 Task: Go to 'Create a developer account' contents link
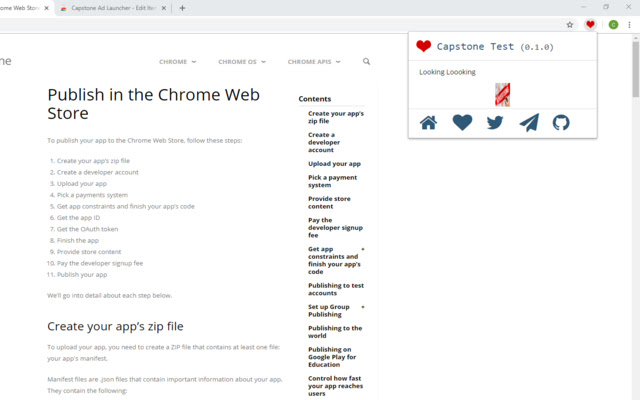click(324, 142)
